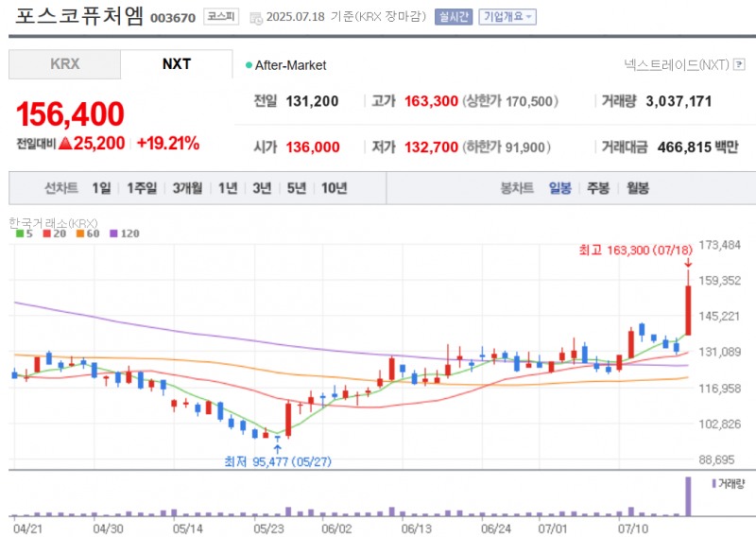Click the 전일대비 25,200 change amount
This screenshot has width=756, height=537.
[x=70, y=144]
